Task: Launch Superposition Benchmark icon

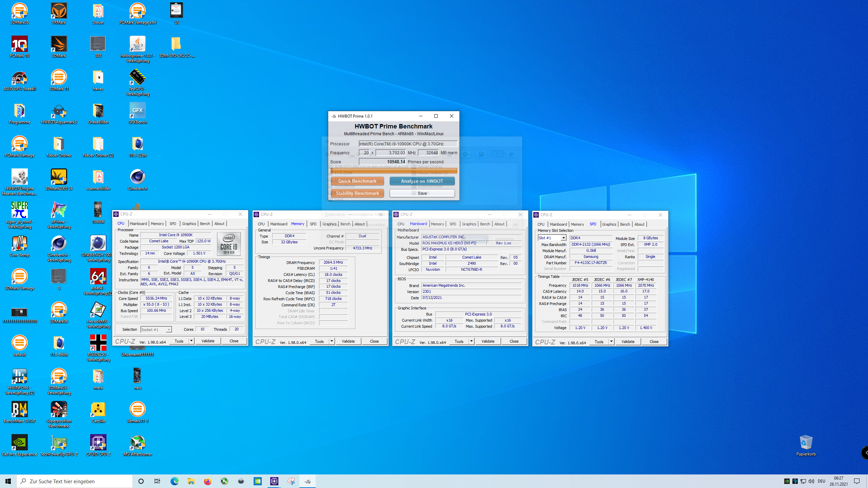Action: 59,415
